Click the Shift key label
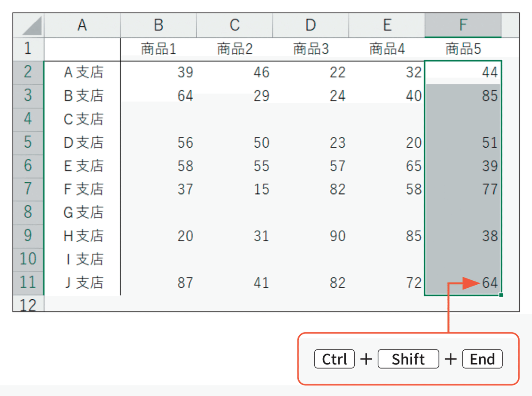The image size is (532, 396). (x=408, y=359)
